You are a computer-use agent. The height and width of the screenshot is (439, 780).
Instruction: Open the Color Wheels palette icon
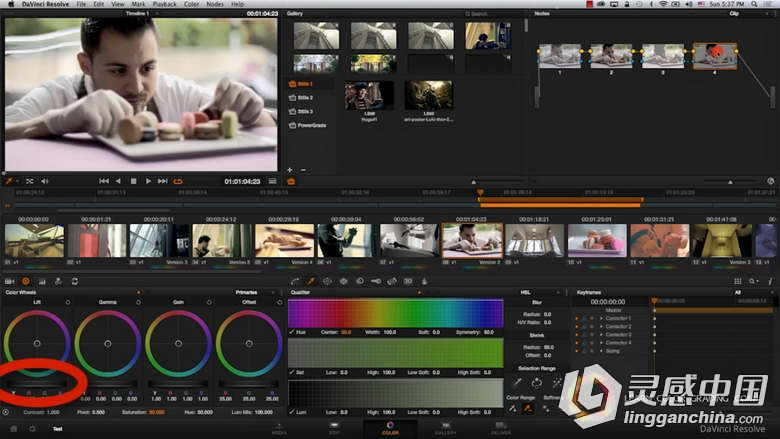[26, 281]
